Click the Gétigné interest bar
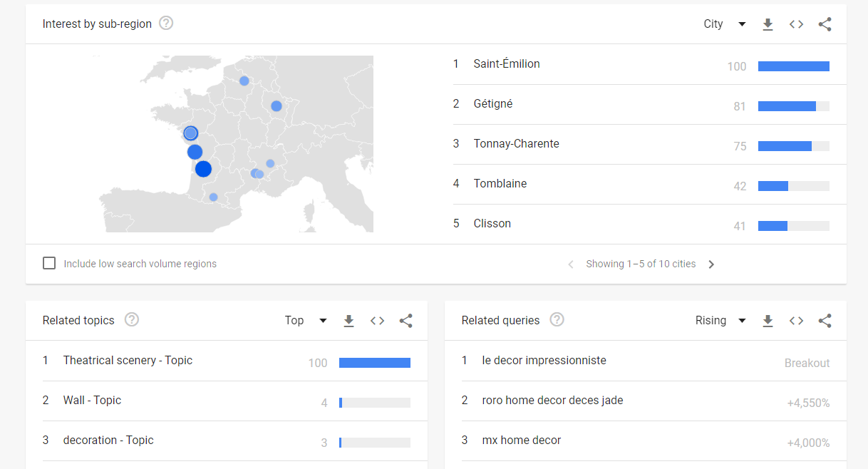868x469 pixels. [x=792, y=106]
